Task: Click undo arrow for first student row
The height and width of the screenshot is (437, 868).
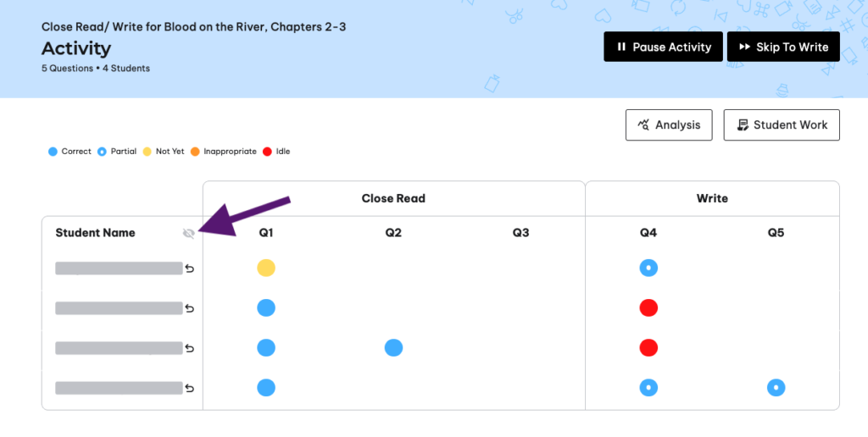Action: point(190,268)
